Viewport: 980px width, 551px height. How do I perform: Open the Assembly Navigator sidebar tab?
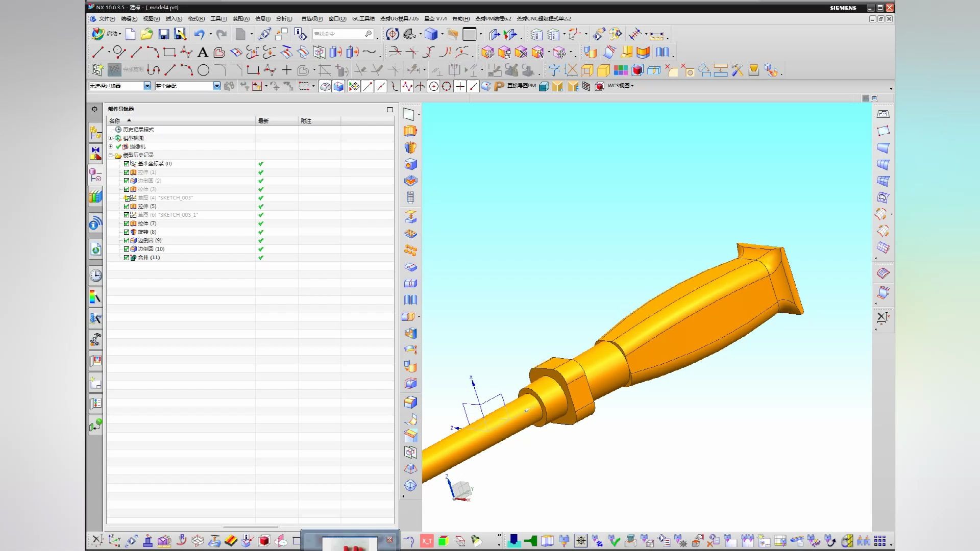coord(95,133)
